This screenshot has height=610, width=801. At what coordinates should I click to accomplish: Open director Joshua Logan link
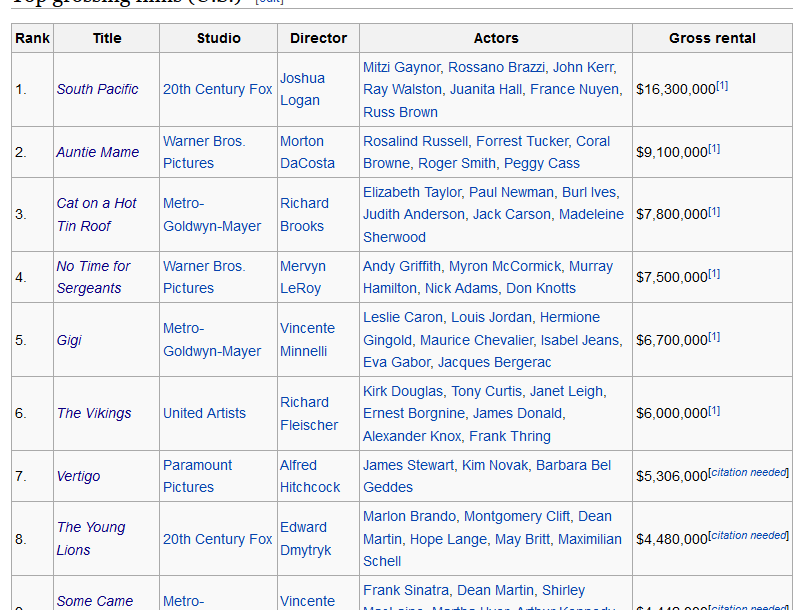pos(302,89)
